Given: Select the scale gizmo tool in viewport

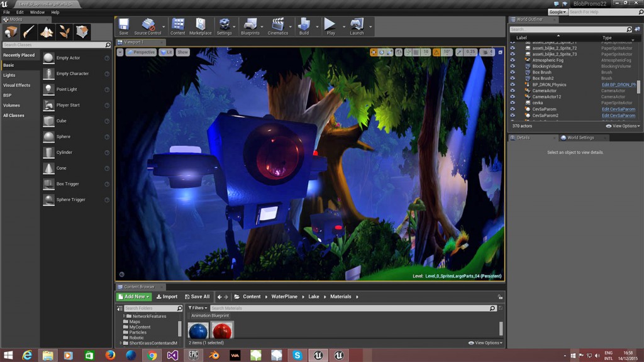Looking at the screenshot, I should tap(389, 52).
